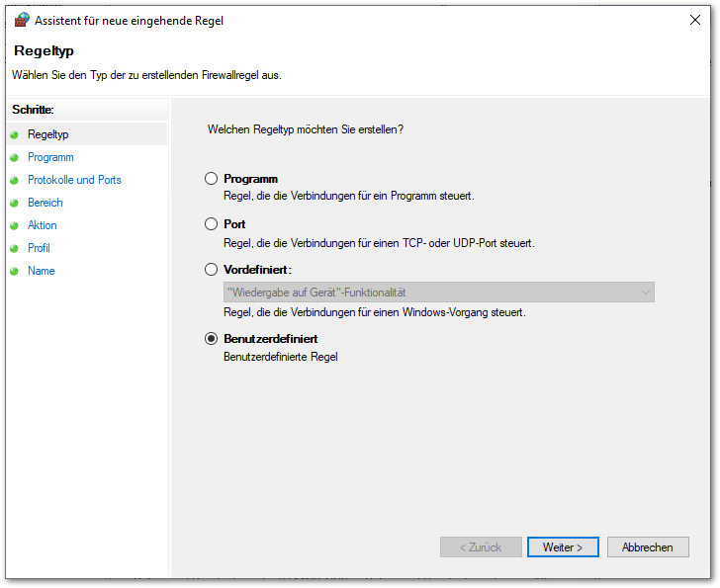Image resolution: width=720 pixels, height=588 pixels.
Task: Click the Profil step in sidebar
Action: (40, 248)
